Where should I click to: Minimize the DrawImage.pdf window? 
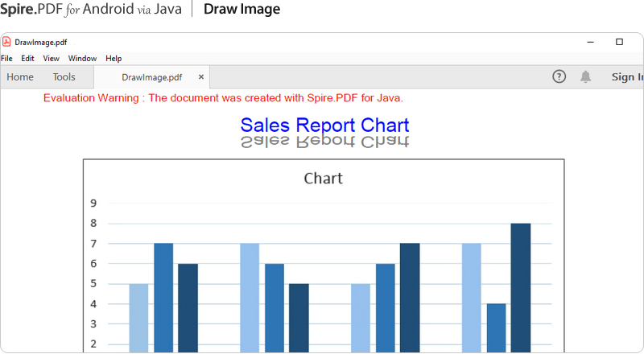click(x=591, y=42)
